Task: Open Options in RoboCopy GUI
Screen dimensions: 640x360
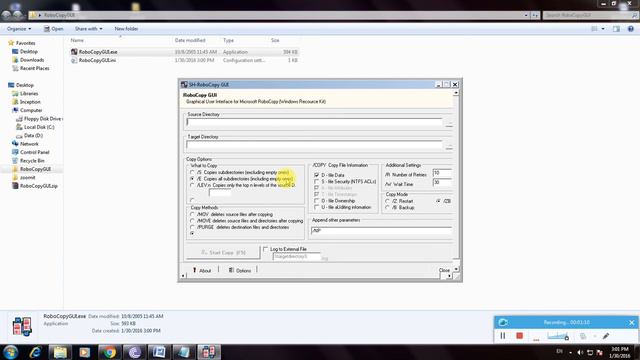Action: pos(240,270)
